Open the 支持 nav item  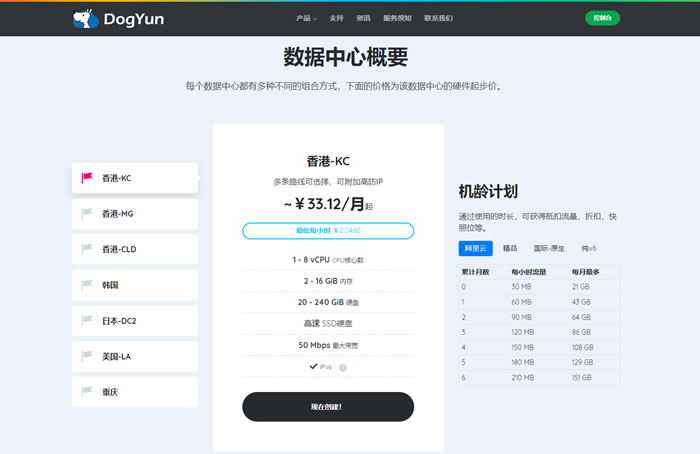coord(336,18)
